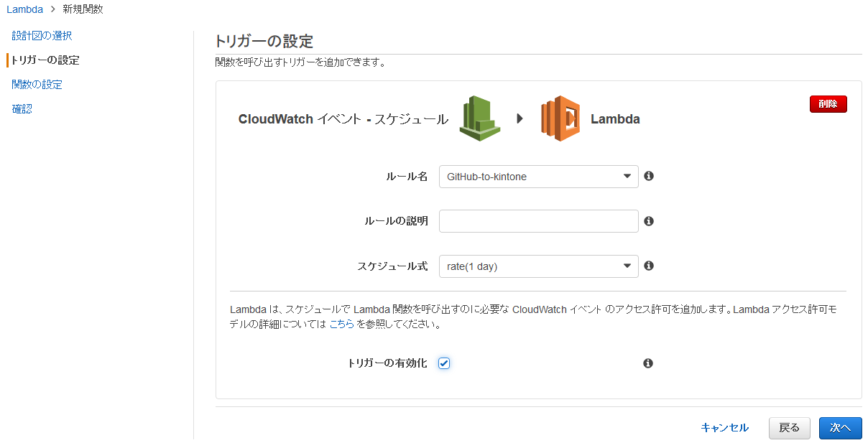This screenshot has width=868, height=448.
Task: Open the こちら link for access details
Action: (341, 324)
